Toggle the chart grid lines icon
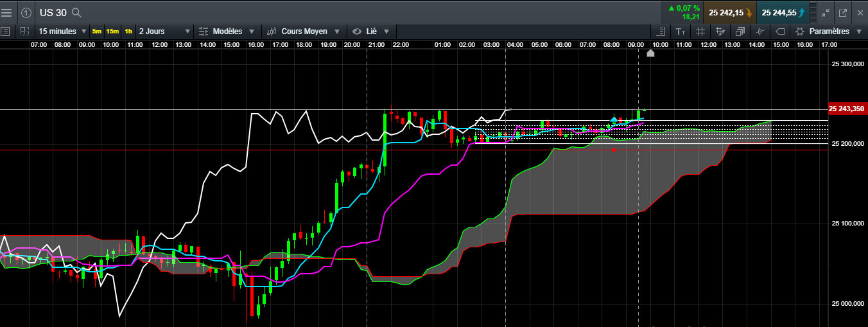 coord(700,31)
